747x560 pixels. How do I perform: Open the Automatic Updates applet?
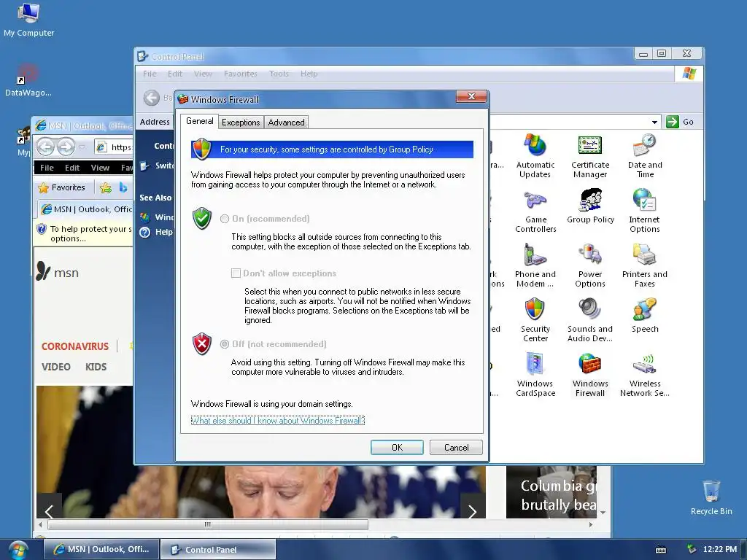tap(535, 156)
